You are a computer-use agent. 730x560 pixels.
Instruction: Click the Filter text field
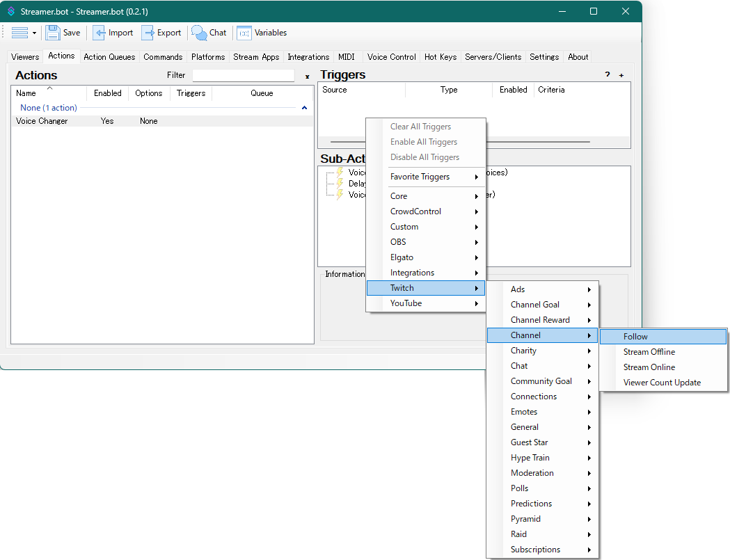click(x=243, y=75)
